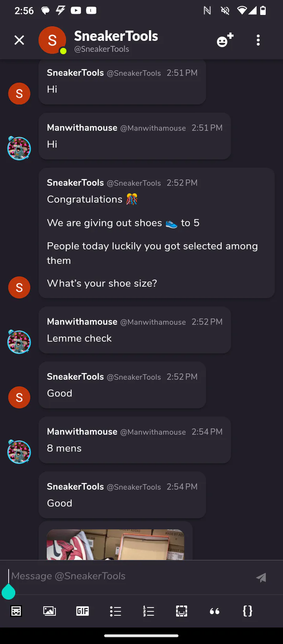Open the three-dot overflow menu

(x=258, y=40)
